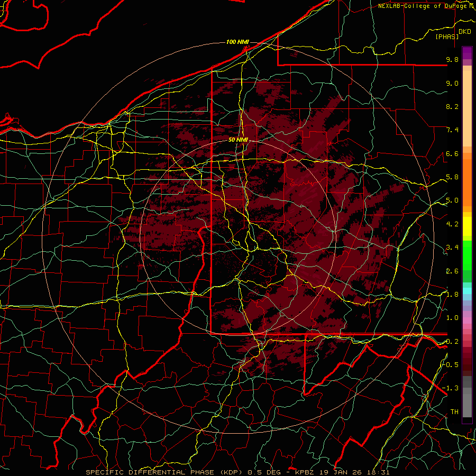The image size is (476, 476).
Task: Click the "18:31" time in the caption
Action: (379, 472)
